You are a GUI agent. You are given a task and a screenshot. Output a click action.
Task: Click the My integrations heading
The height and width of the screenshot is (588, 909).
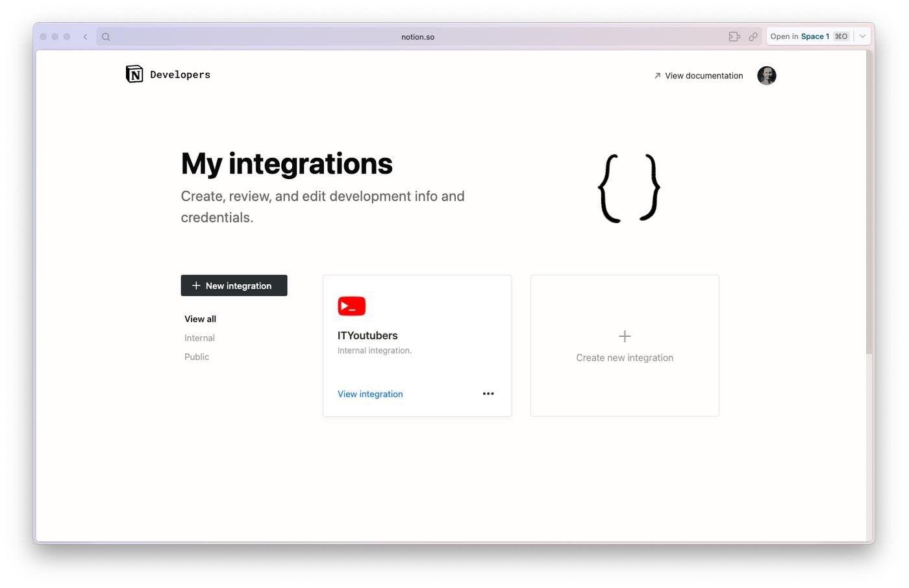tap(287, 164)
